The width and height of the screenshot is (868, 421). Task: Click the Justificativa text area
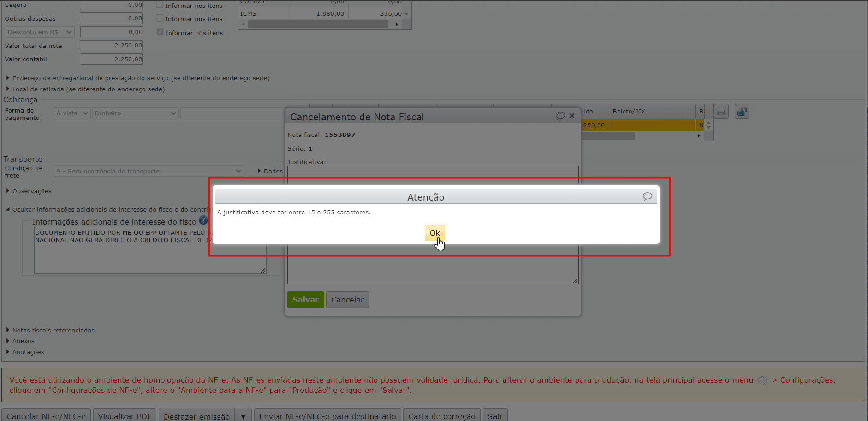coord(433,225)
